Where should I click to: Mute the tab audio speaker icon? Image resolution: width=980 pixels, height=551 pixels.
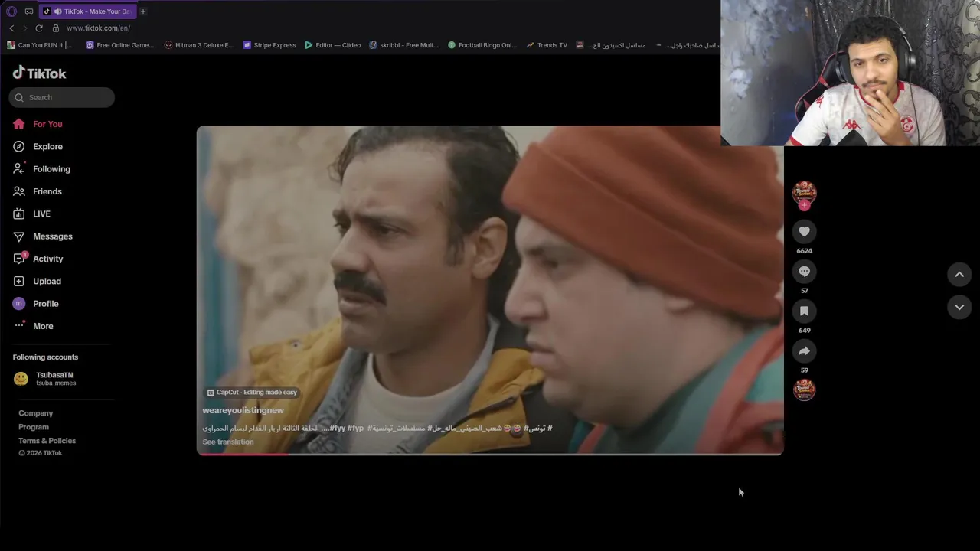tap(57, 11)
